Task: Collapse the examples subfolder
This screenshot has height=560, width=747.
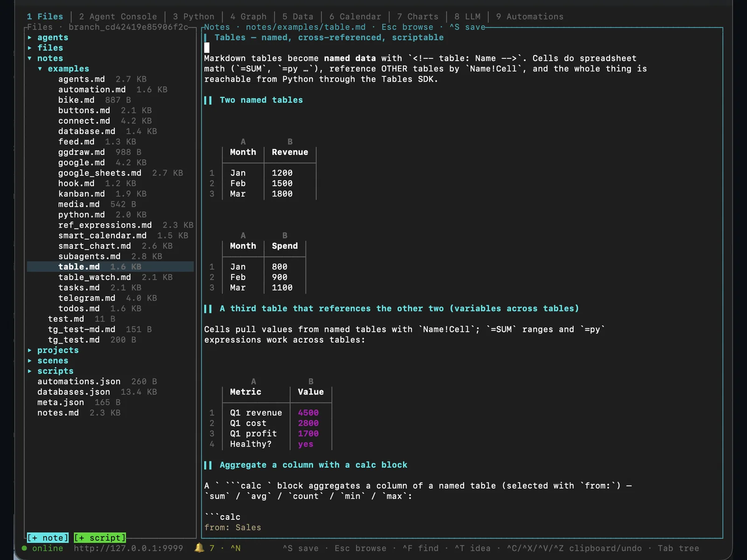Action: point(68,69)
